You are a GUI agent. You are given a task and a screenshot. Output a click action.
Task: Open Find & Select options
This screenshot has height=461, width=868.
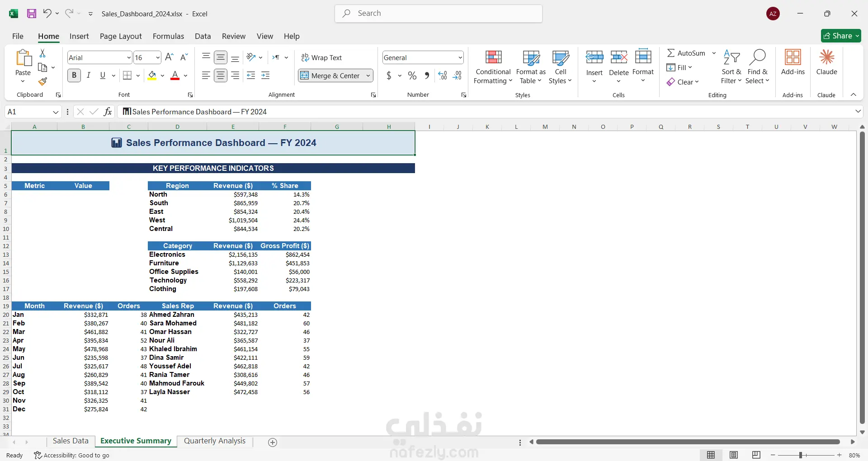757,67
